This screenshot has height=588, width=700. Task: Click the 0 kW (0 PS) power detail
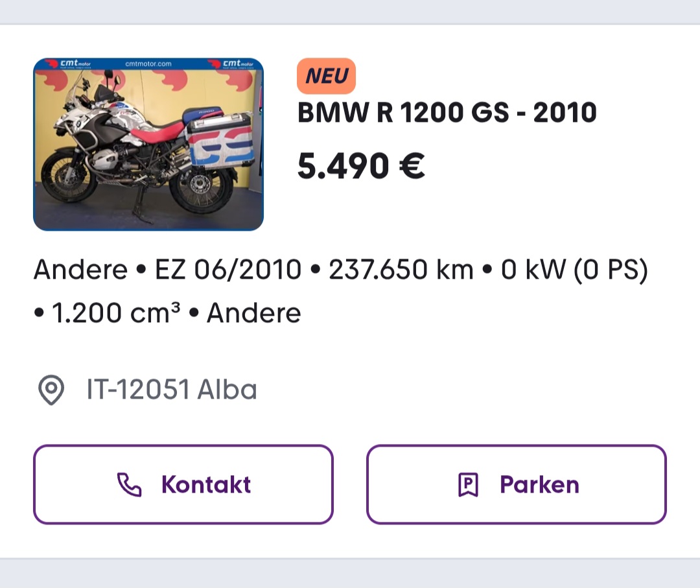[x=574, y=270]
